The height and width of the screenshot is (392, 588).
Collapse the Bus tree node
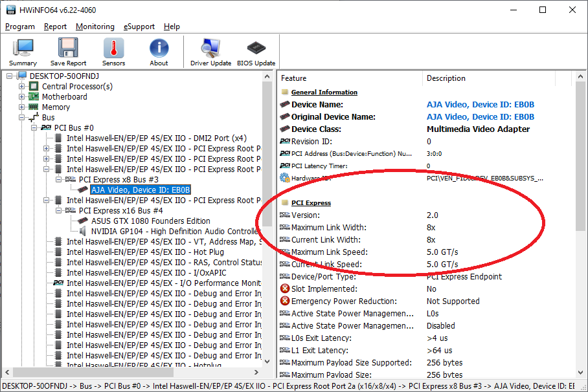point(22,117)
